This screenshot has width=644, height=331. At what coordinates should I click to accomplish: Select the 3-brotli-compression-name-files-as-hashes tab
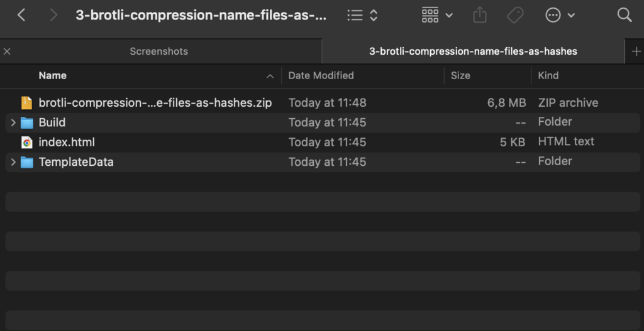473,52
